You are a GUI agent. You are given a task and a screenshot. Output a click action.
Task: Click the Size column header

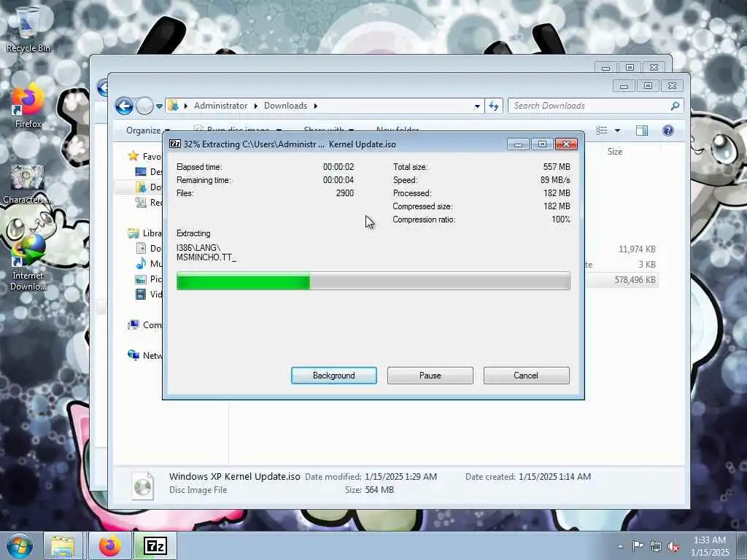pos(614,152)
